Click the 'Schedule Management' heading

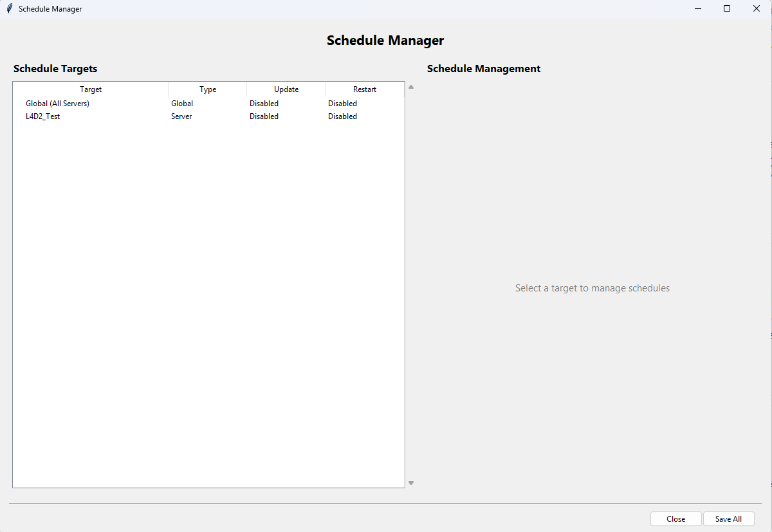pyautogui.click(x=484, y=69)
